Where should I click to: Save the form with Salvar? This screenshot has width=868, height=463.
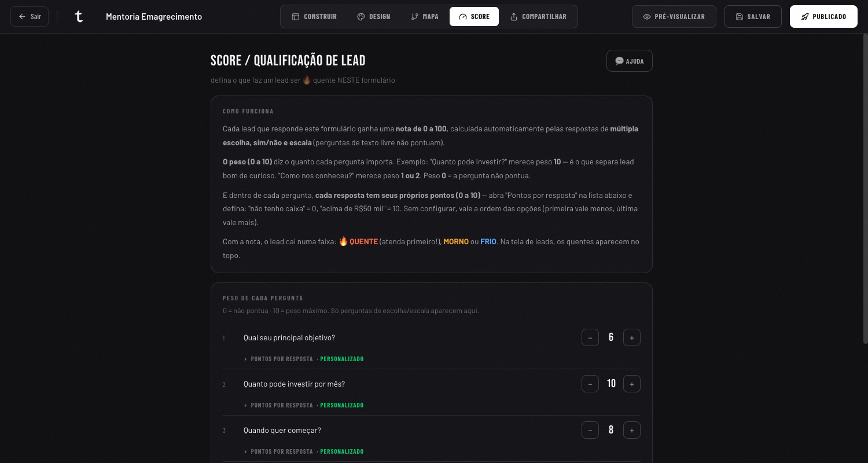point(753,17)
